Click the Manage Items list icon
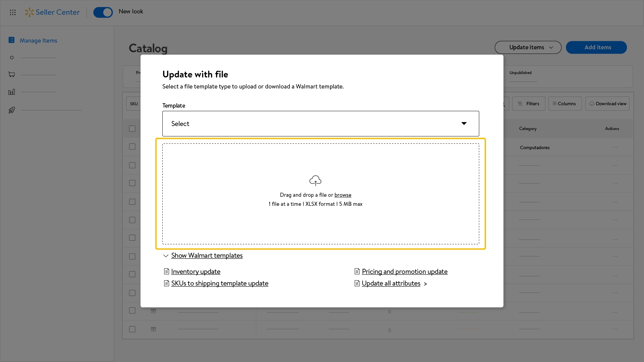644x362 pixels. [x=11, y=40]
